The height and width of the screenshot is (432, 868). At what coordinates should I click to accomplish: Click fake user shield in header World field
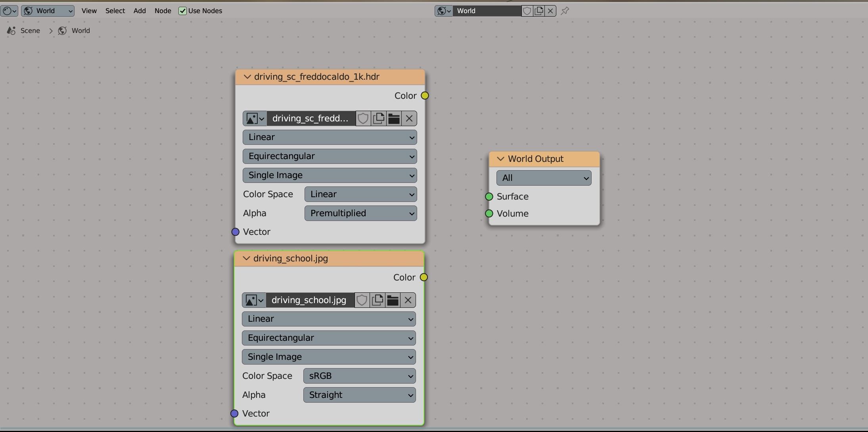(527, 11)
